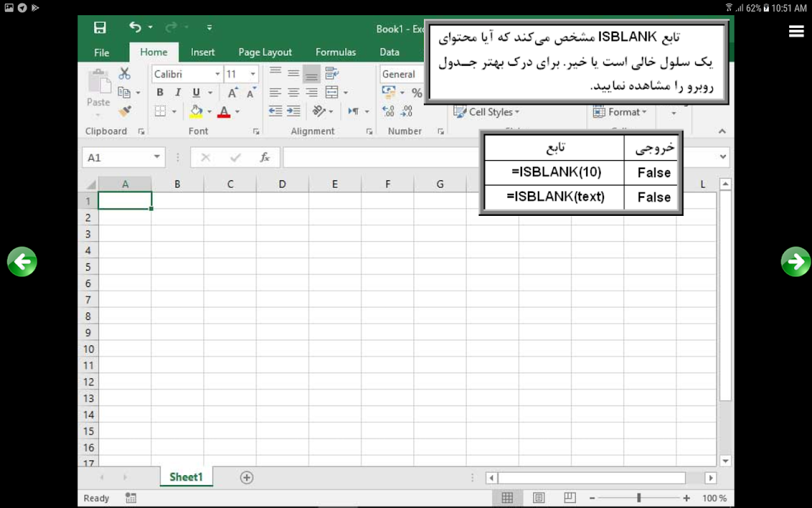Toggle Italic formatting
The image size is (812, 508).
pos(178,93)
